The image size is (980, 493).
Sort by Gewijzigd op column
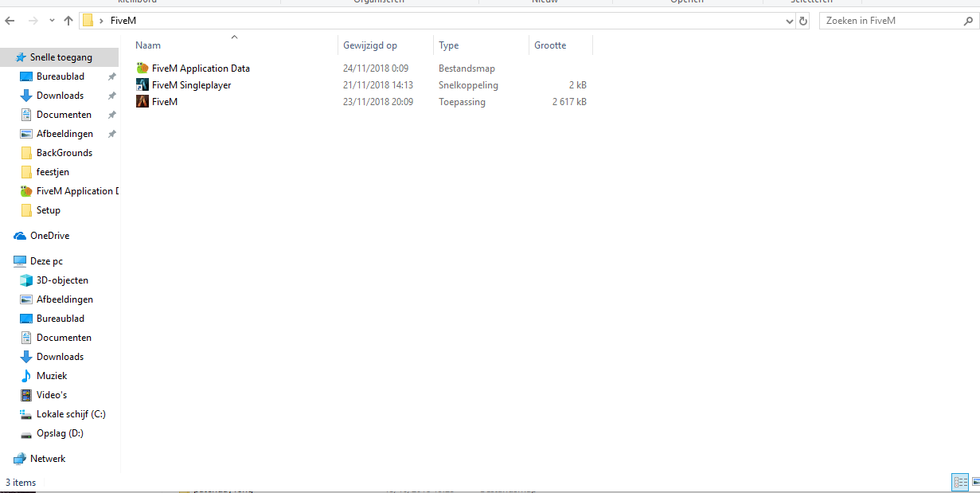370,45
